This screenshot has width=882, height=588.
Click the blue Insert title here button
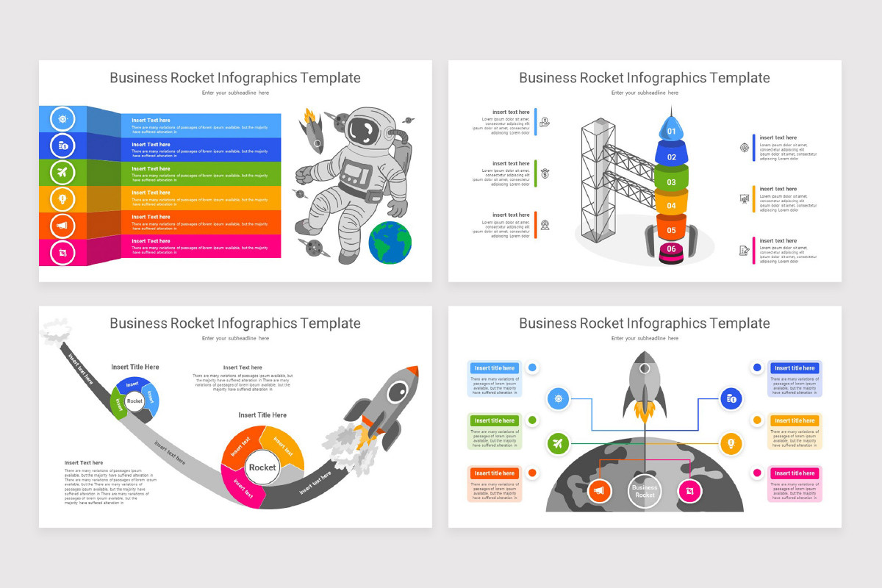pos(494,367)
